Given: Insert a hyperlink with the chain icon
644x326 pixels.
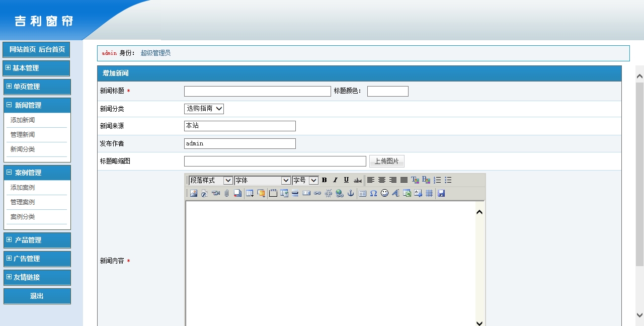Looking at the screenshot, I should click(x=317, y=193).
